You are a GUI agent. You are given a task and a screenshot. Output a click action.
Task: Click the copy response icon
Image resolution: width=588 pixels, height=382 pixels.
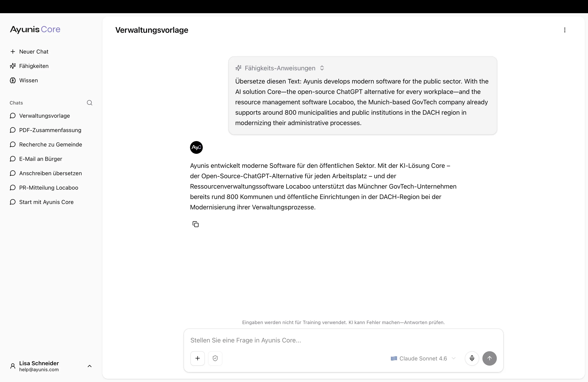coord(195,224)
